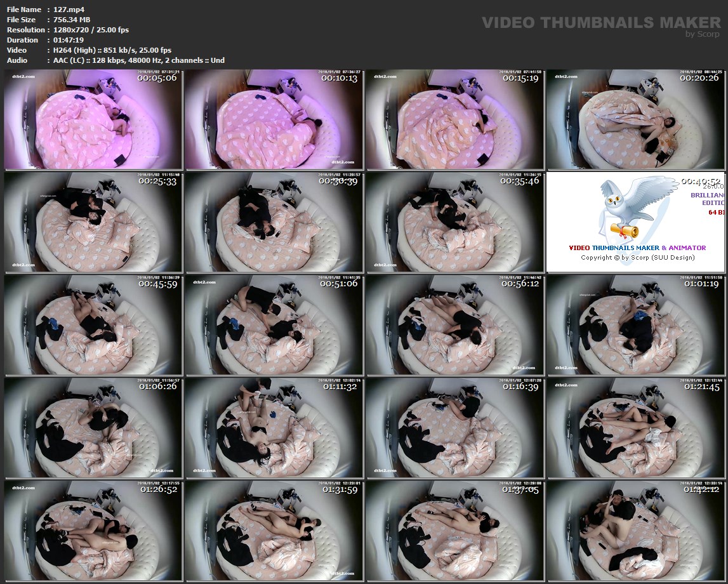Click the file name text 127.mp4
The image size is (728, 584).
(69, 10)
